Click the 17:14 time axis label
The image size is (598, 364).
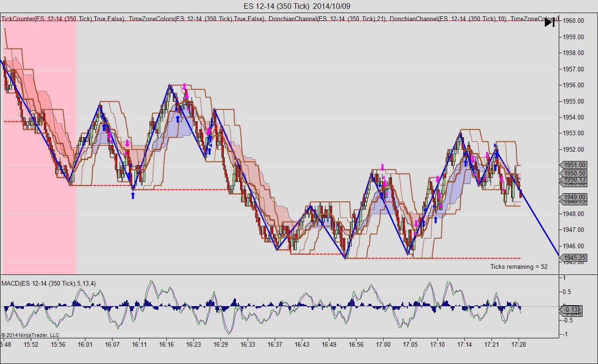[x=464, y=344]
